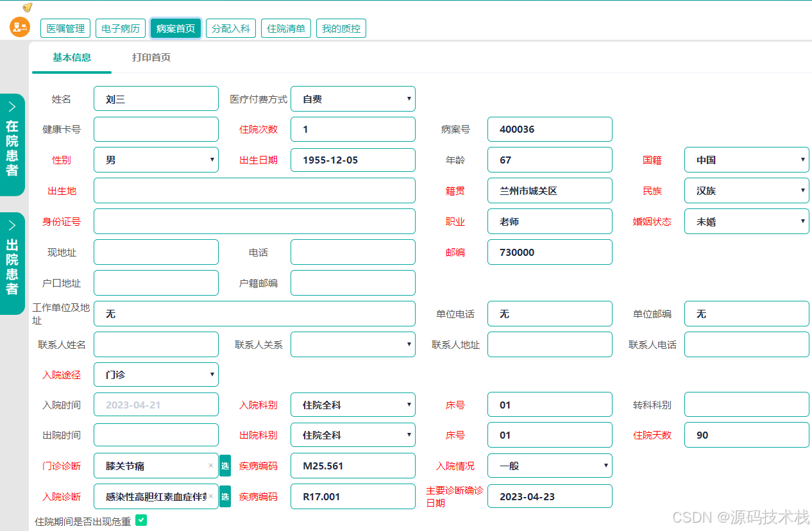This screenshot has width=812, height=531.
Task: Click the empty 现地址 input field
Action: (156, 252)
